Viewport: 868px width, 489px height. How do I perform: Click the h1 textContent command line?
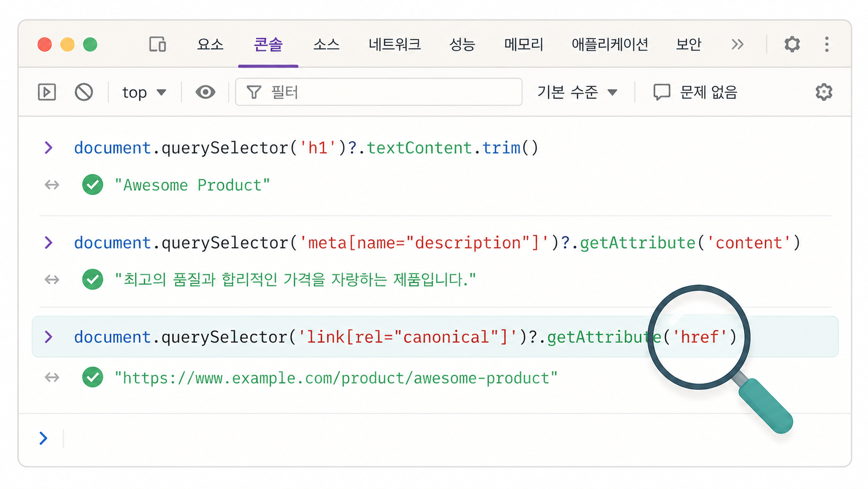coord(306,148)
